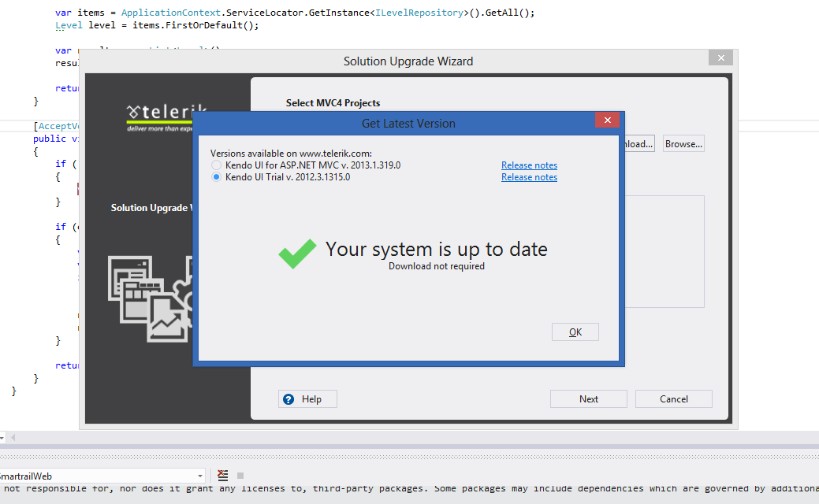Viewport: 819px width, 504px height.
Task: Click the Level type keyword in code
Action: [69, 25]
